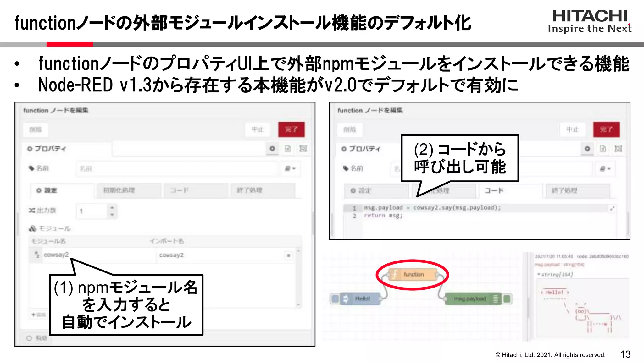Open node properties gear icon in left editor
Image resolution: width=644 pixels, height=362 pixels.
click(x=272, y=149)
